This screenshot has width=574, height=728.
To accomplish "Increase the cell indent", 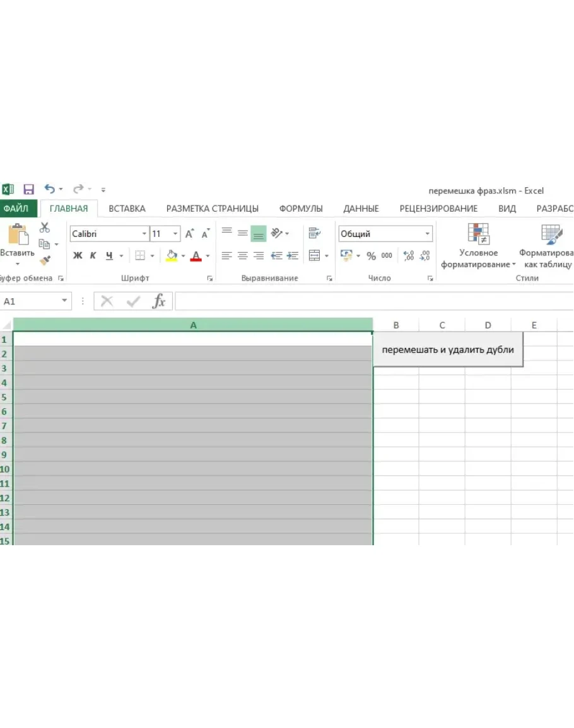I will point(293,255).
